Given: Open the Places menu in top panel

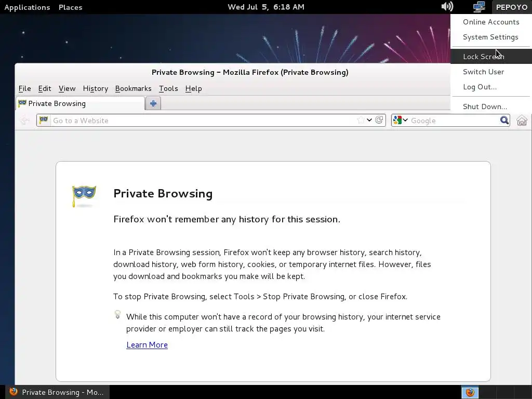Looking at the screenshot, I should [x=70, y=7].
